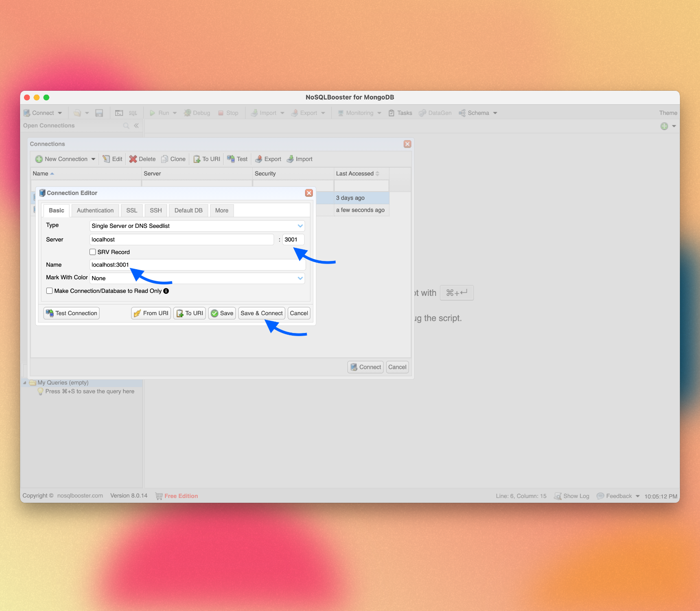Enable the SRV Record checkbox

point(93,252)
